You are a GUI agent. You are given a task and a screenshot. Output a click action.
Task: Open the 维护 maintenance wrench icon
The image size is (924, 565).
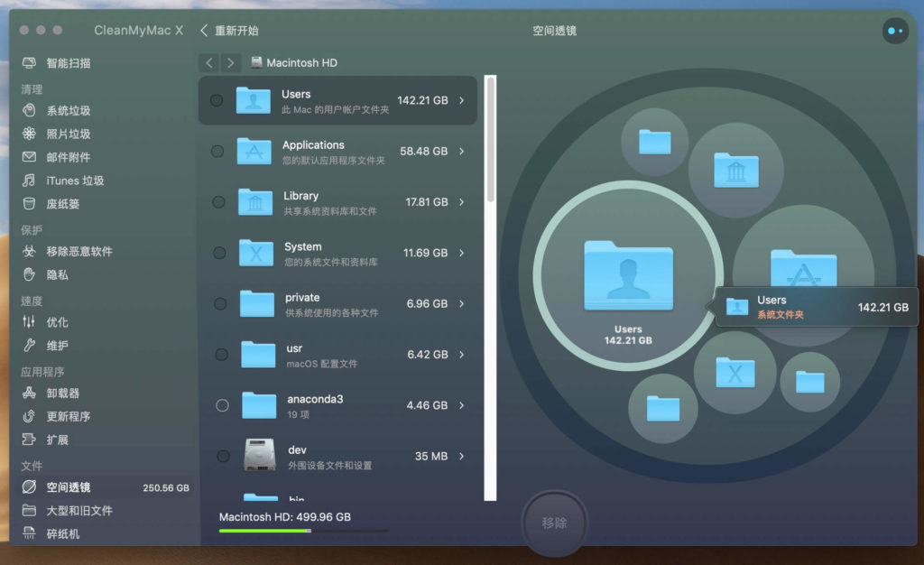pos(29,346)
